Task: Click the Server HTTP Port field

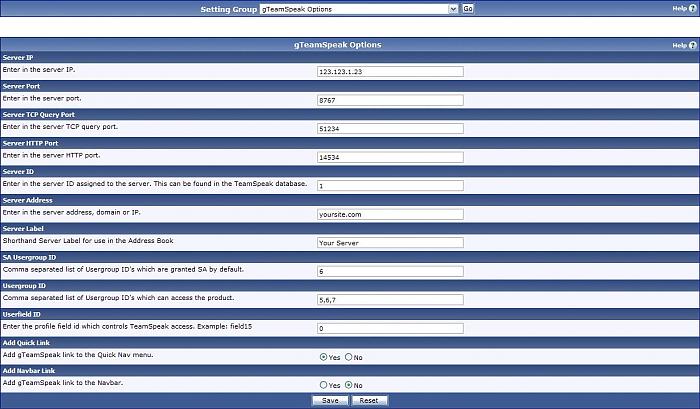Action: click(389, 157)
